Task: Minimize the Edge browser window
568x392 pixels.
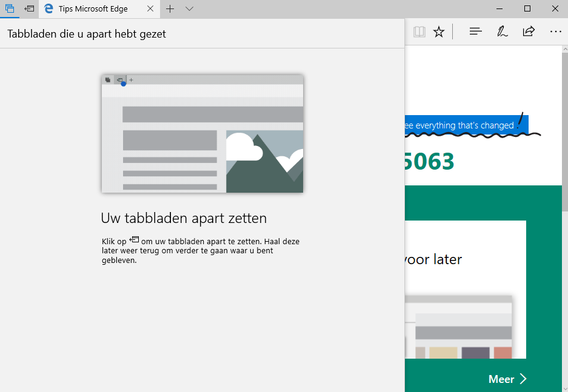Action: [500, 8]
